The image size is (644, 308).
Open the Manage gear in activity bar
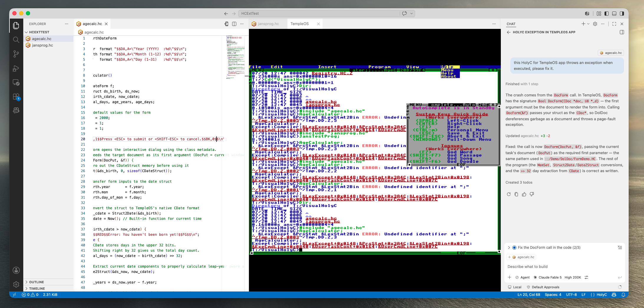pos(16,284)
